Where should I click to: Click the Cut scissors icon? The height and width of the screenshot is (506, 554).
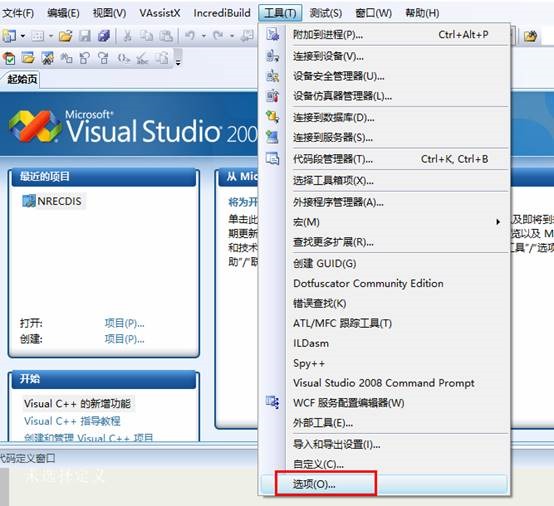(127, 36)
